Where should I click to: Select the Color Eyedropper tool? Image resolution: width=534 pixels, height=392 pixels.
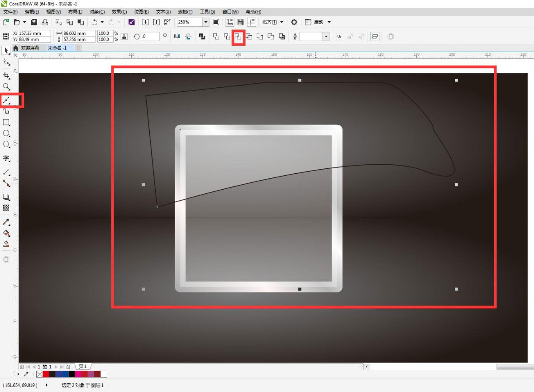point(6,222)
